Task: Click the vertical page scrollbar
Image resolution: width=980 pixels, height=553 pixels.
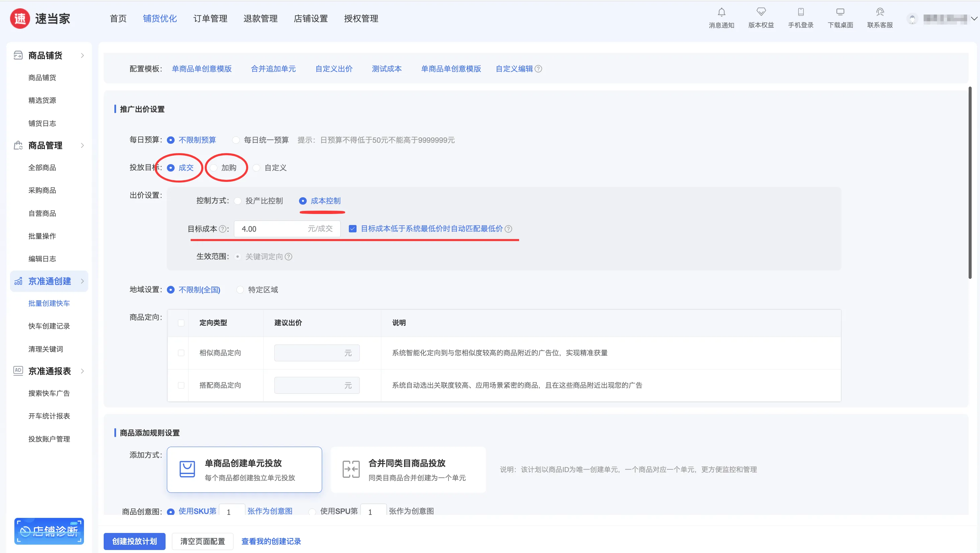Action: point(970,183)
